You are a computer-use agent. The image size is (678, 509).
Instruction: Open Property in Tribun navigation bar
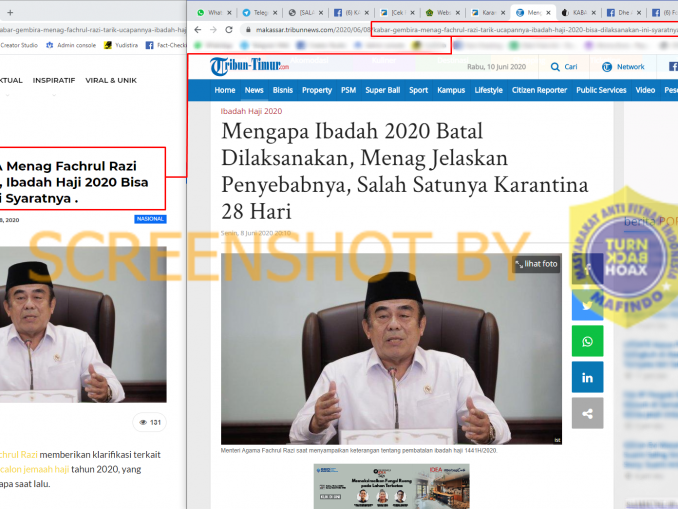click(x=317, y=90)
